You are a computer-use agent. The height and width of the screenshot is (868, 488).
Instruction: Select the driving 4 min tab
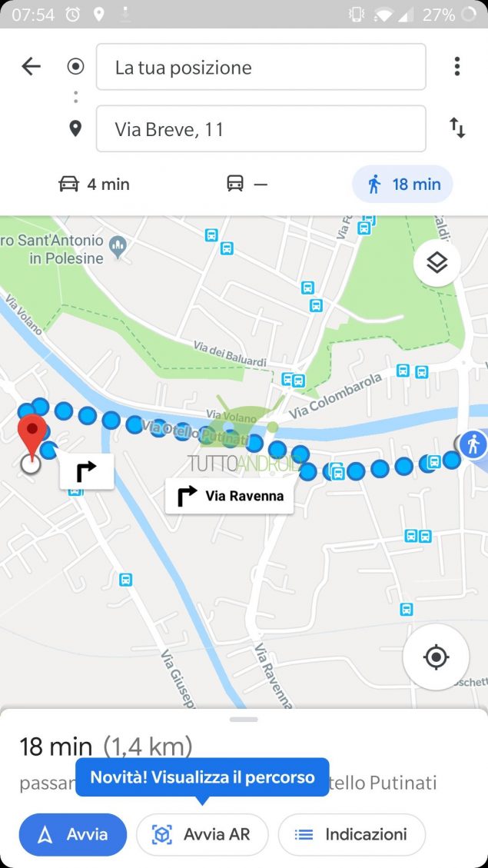(x=94, y=184)
